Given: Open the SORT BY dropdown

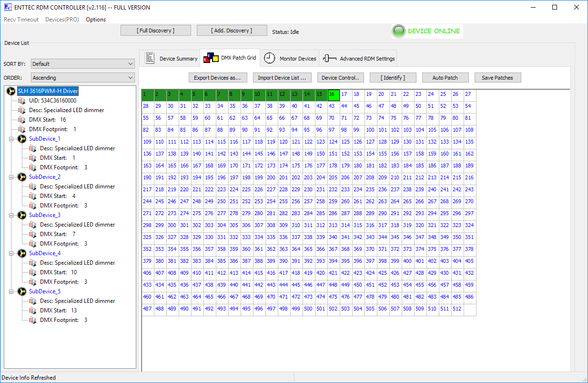Looking at the screenshot, I should coord(82,64).
